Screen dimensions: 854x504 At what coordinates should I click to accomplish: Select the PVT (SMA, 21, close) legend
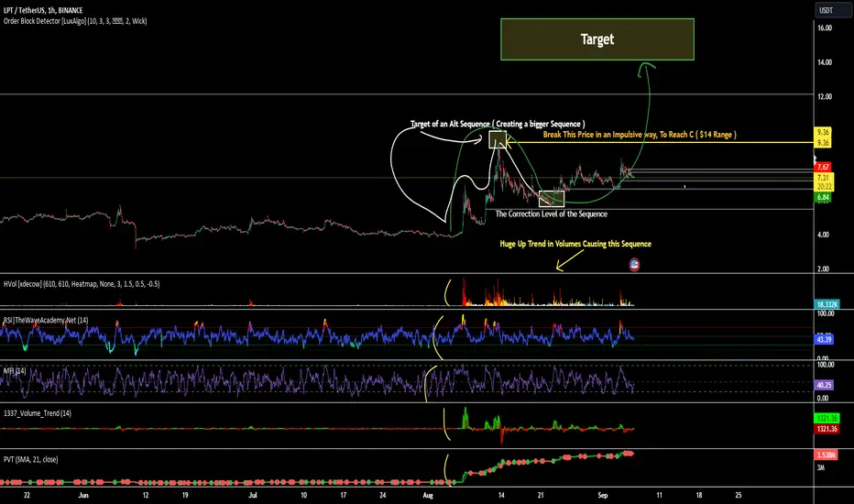point(30,459)
